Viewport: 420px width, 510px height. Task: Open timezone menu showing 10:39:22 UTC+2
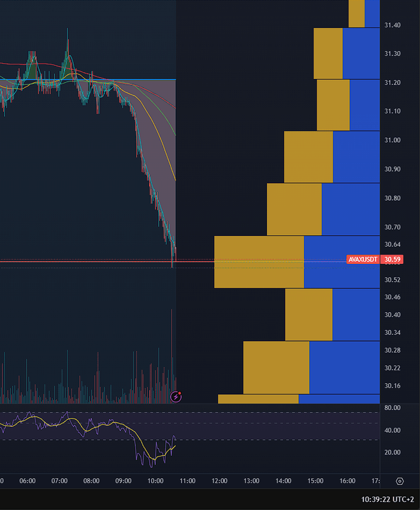click(387, 499)
